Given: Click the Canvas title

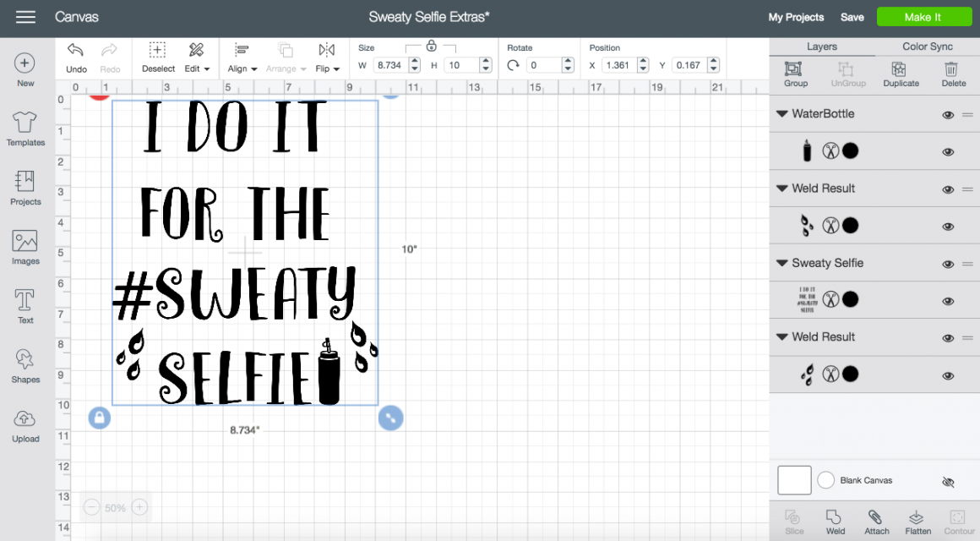Looking at the screenshot, I should pyautogui.click(x=76, y=17).
